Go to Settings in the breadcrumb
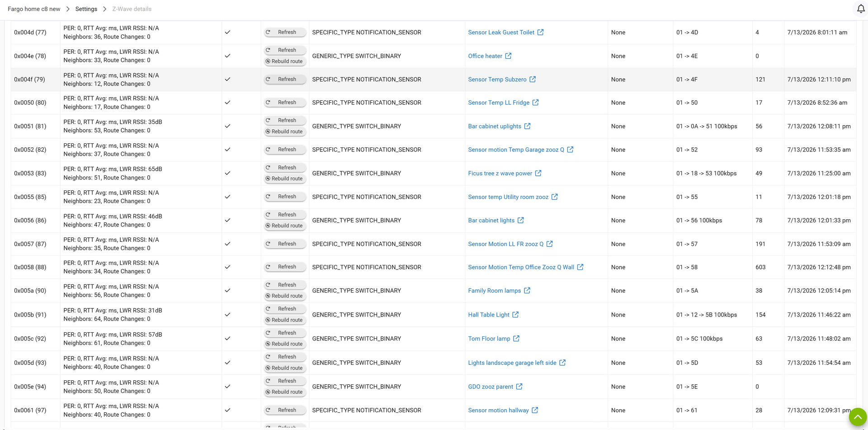The image size is (868, 430). coord(86,9)
